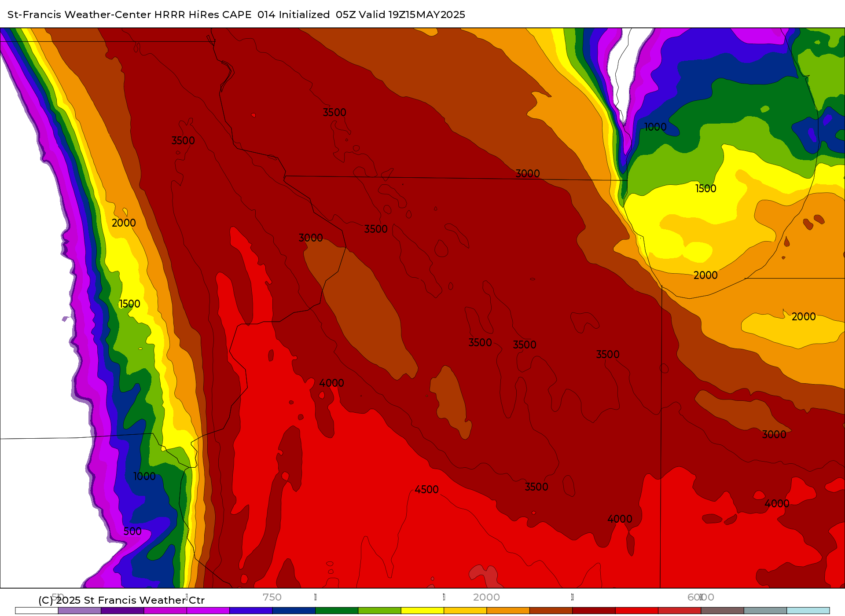Pick the navy blue legend swatch

(294, 611)
